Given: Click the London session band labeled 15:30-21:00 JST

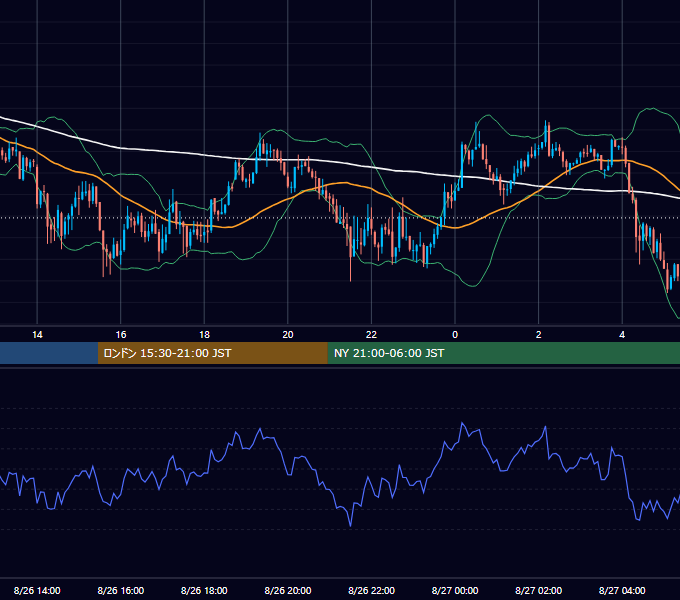Looking at the screenshot, I should (x=212, y=353).
